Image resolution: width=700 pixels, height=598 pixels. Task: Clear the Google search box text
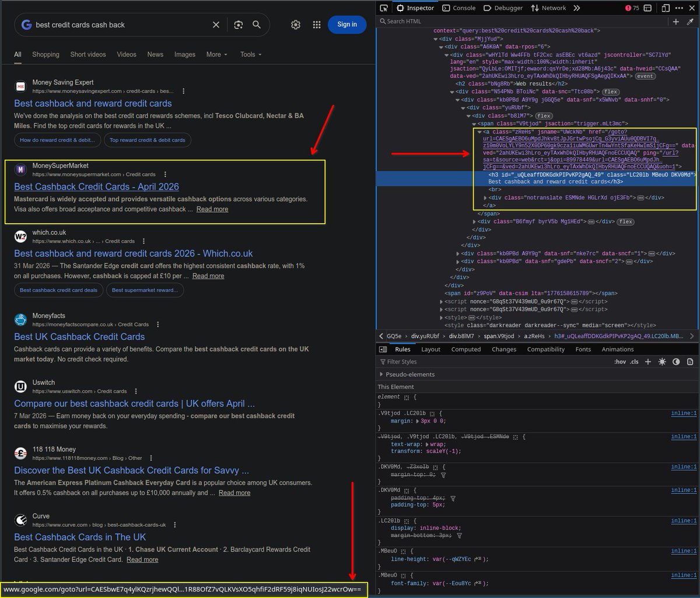216,24
